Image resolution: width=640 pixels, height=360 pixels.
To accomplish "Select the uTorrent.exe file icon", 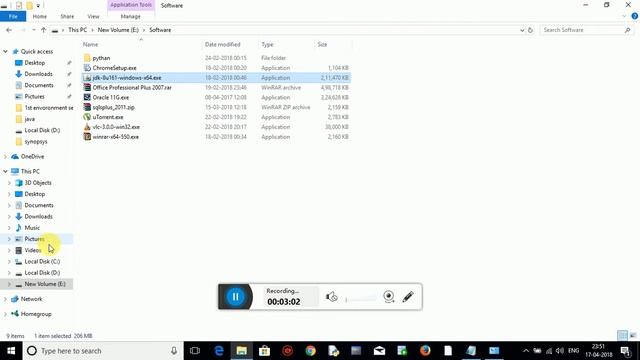I will pos(87,117).
